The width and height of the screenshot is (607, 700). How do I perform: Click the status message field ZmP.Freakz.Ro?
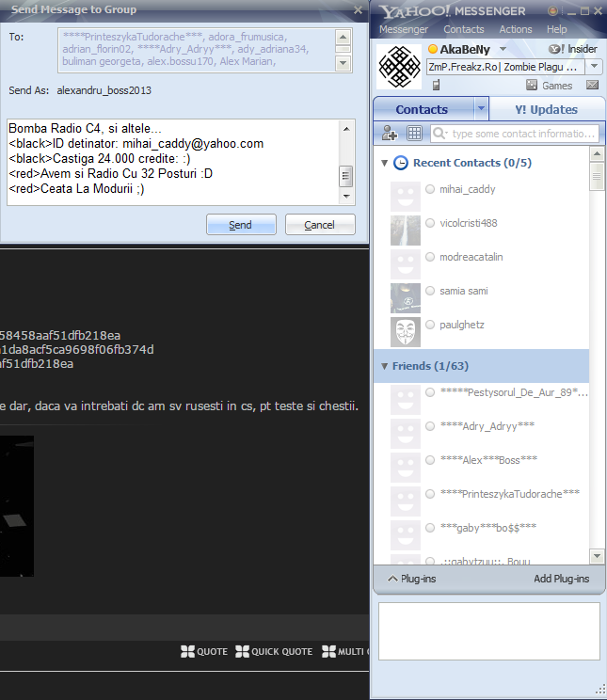[505, 67]
